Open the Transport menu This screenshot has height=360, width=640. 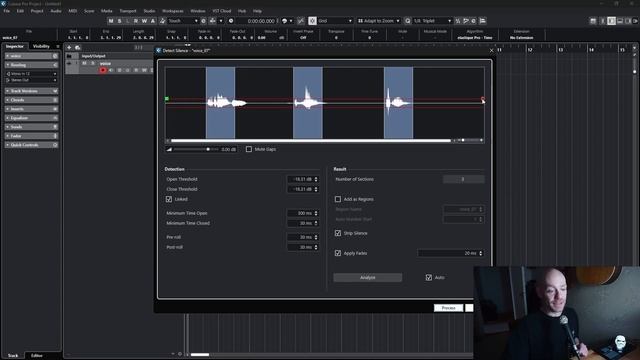click(128, 11)
